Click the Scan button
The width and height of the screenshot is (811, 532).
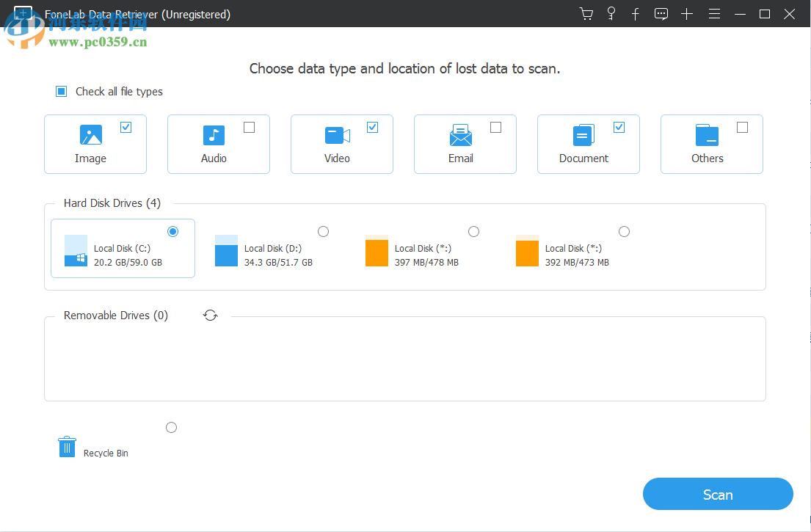[x=717, y=494]
